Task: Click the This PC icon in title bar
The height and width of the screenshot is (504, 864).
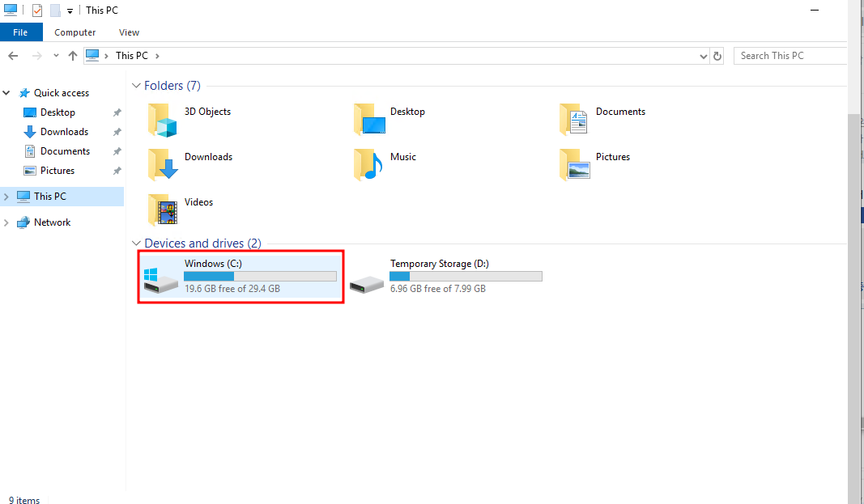Action: click(x=11, y=10)
